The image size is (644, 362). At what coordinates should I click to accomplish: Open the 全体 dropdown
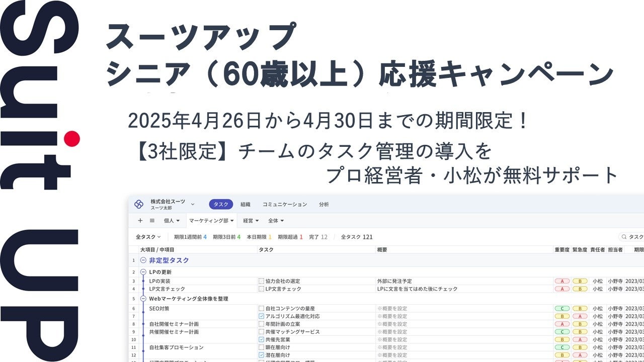(x=276, y=220)
